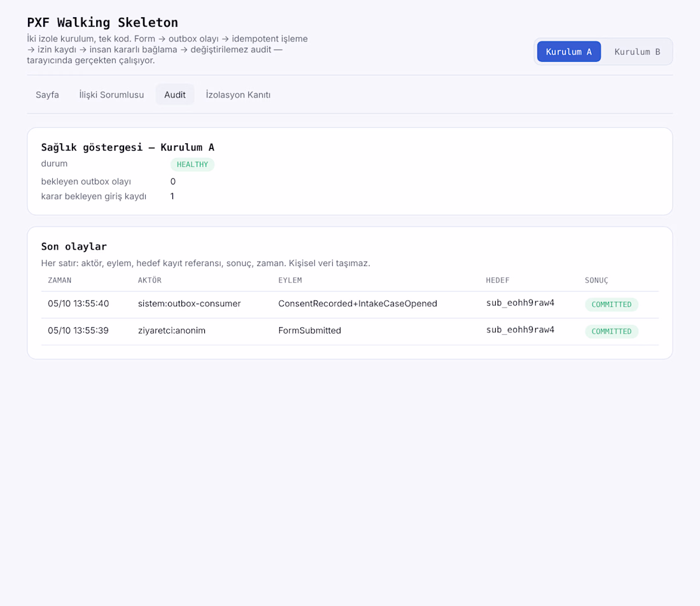Open the İlişki Sorumlusu tab
The width and height of the screenshot is (700, 606).
click(x=111, y=95)
